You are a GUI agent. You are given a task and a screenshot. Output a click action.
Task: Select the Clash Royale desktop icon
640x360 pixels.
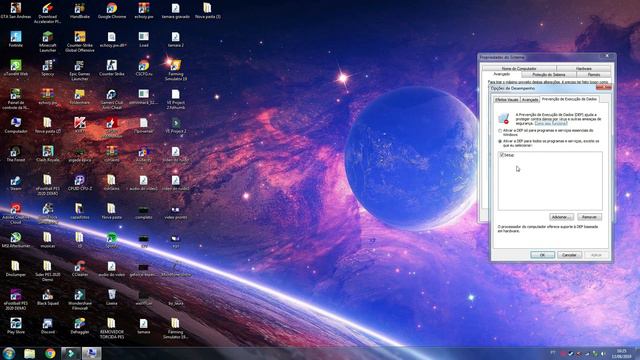point(48,154)
